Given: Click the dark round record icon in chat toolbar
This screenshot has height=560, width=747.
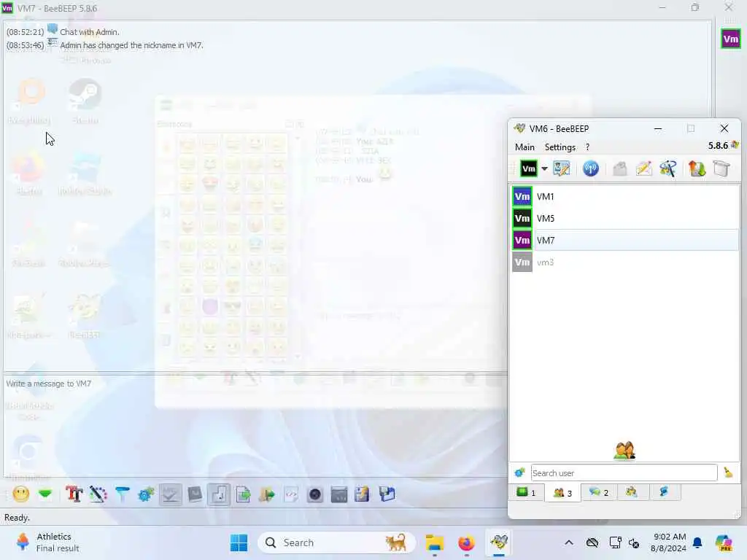Looking at the screenshot, I should [x=315, y=494].
